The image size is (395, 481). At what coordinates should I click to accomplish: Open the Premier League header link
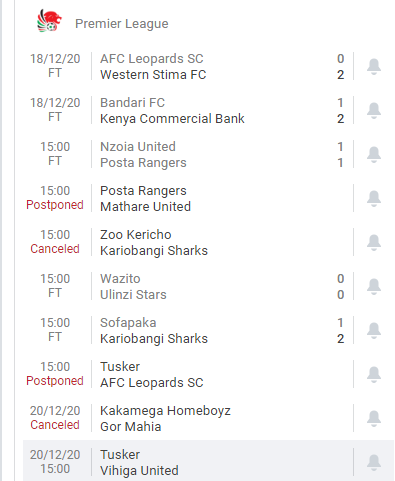click(122, 24)
